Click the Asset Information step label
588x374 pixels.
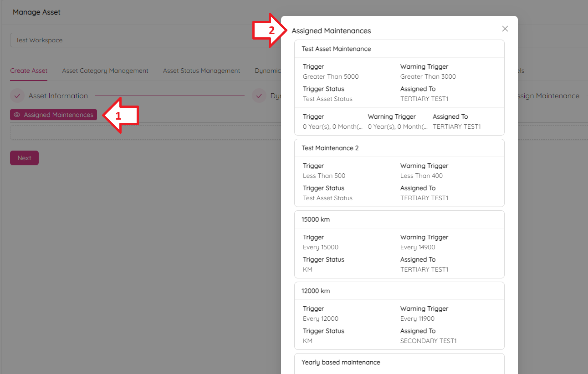coord(58,96)
